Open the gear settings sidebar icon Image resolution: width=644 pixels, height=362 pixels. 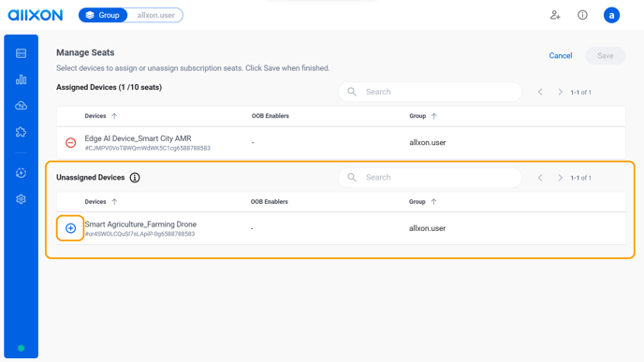pos(21,199)
